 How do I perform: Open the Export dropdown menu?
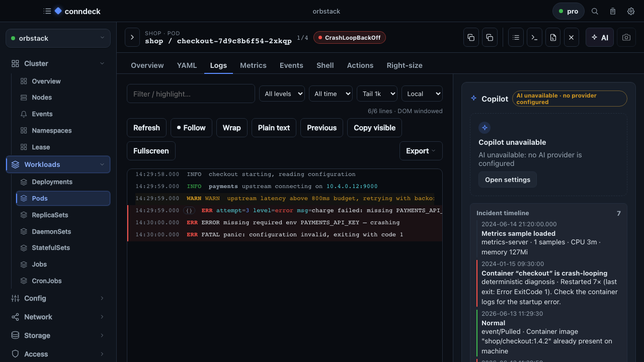coord(421,151)
